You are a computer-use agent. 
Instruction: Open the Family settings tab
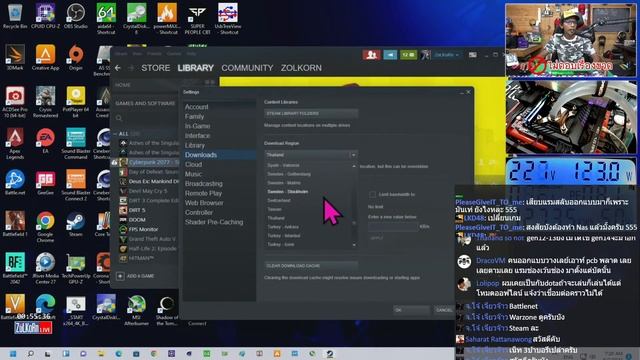pos(194,117)
